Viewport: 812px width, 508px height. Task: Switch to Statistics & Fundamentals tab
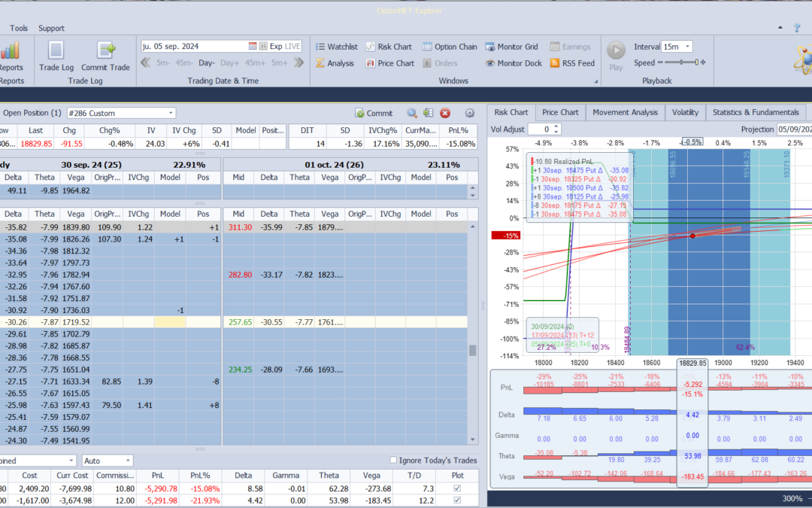pyautogui.click(x=756, y=112)
